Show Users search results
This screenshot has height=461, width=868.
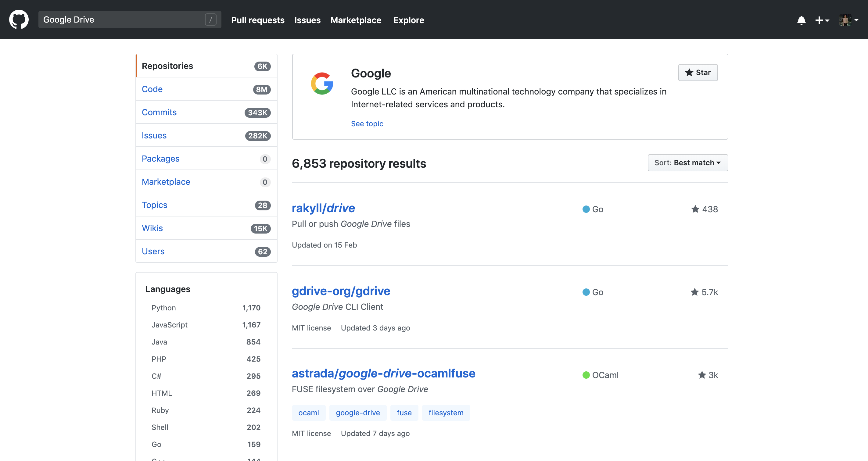pos(206,252)
